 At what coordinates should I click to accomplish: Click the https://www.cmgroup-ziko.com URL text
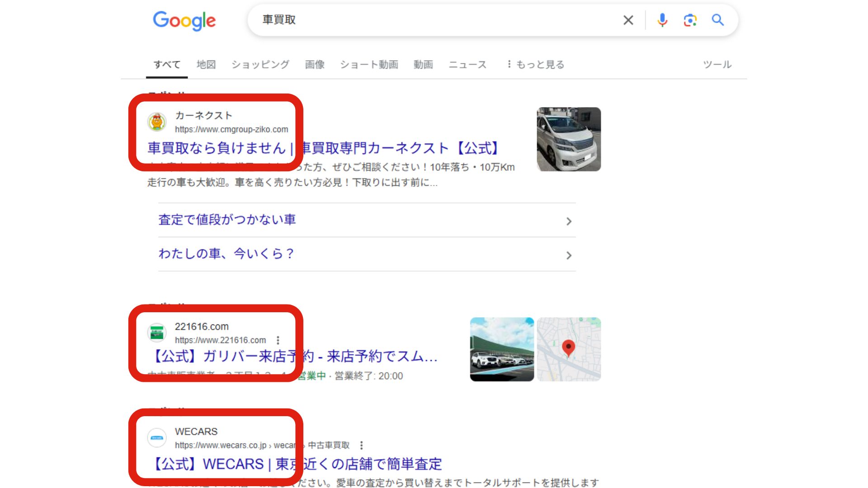[231, 130]
